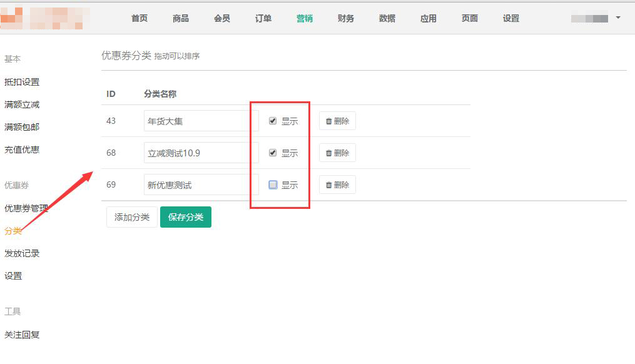
Task: Uncheck 显示 for the 立减测试10.9 category
Action: (x=273, y=153)
